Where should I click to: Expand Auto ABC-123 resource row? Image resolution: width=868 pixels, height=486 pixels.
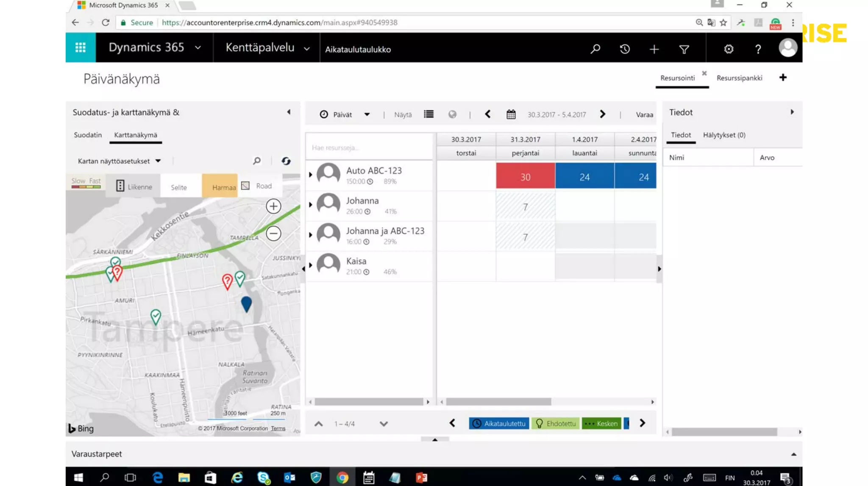(311, 175)
